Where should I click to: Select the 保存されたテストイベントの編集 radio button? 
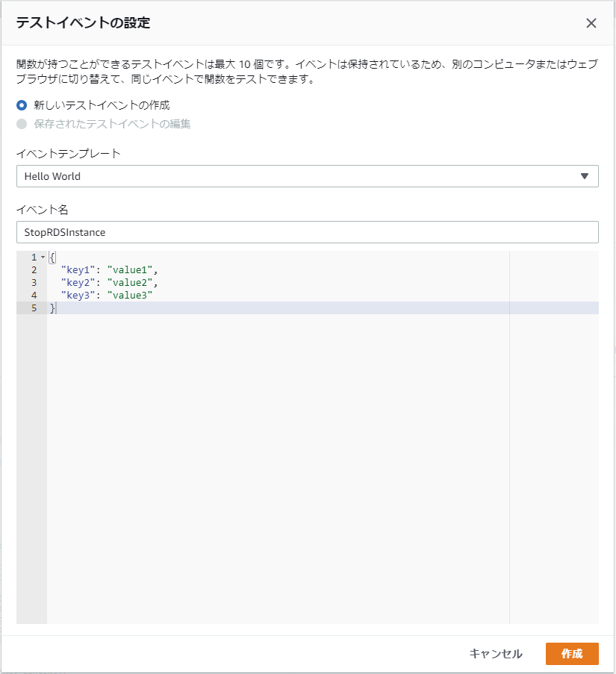(20, 123)
